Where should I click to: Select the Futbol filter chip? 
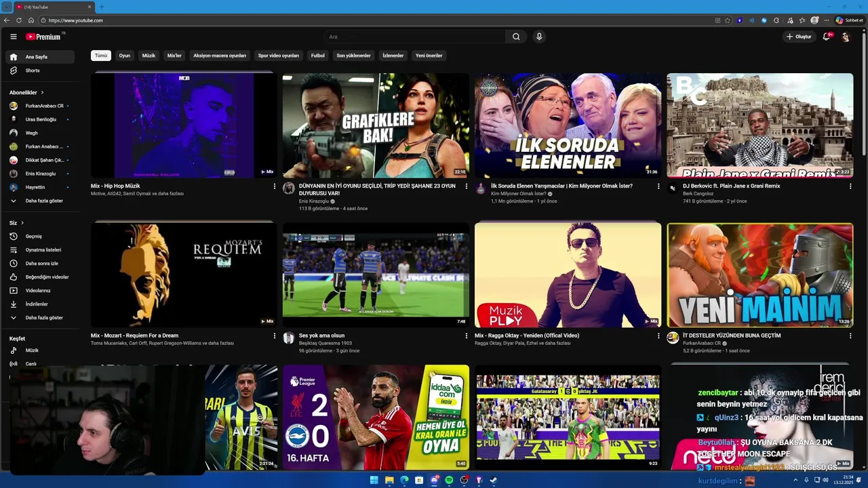(318, 56)
